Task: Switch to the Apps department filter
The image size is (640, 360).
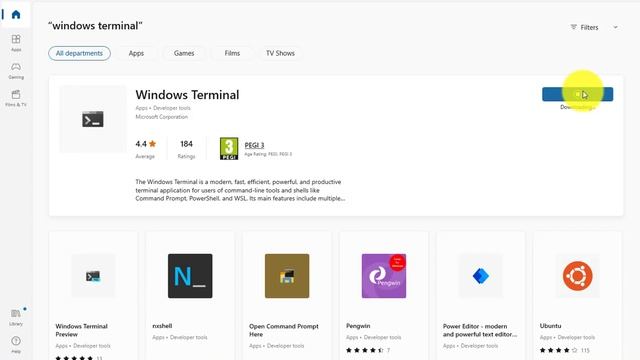Action: [136, 53]
